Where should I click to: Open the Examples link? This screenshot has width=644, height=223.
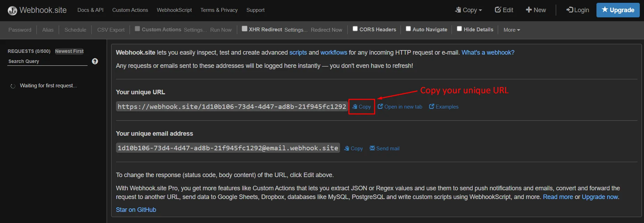[444, 107]
